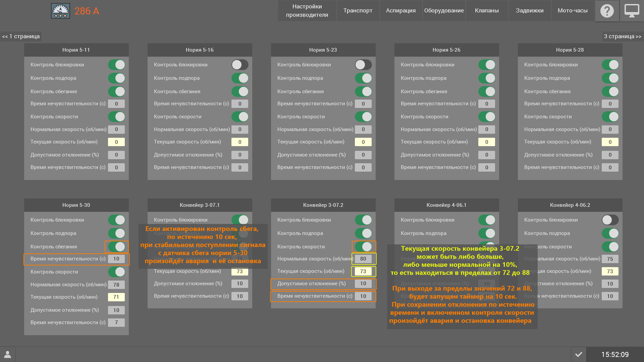644x362 pixels.
Task: Click the ammeter gauge icon
Action: 60,11
